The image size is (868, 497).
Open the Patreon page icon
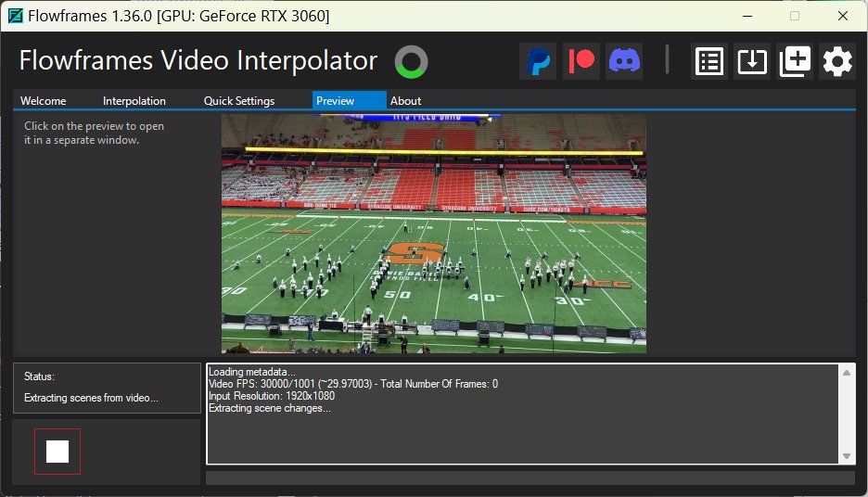point(581,61)
